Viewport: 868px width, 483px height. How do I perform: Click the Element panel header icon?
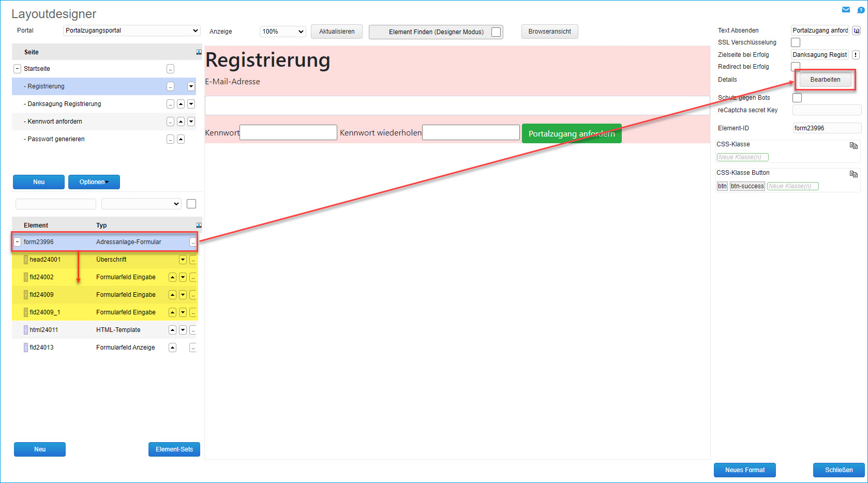tap(199, 225)
